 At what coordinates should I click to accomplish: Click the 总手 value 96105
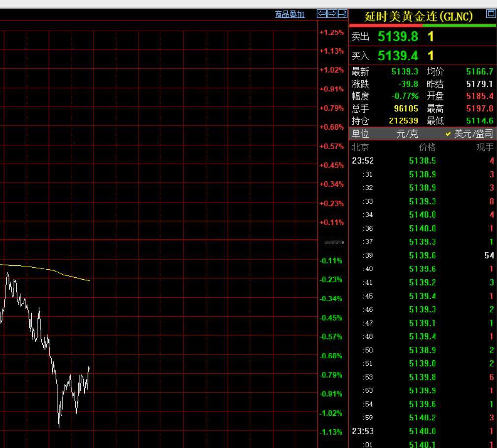pos(405,108)
